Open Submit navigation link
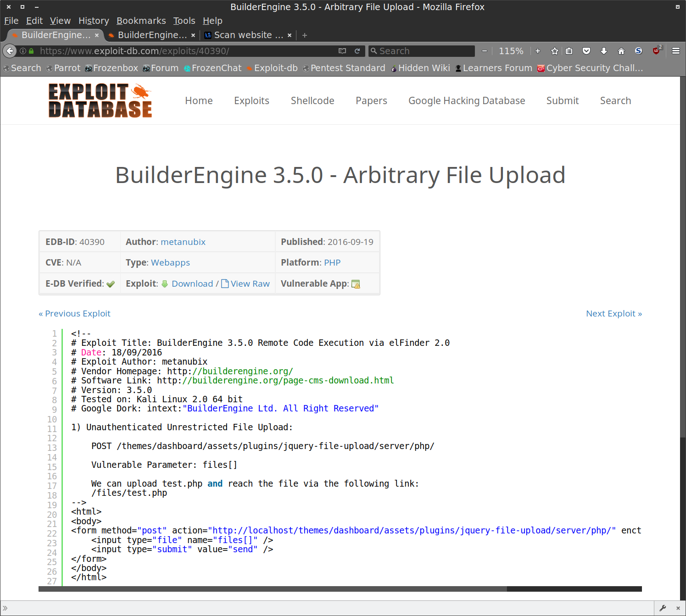The height and width of the screenshot is (616, 686). pyautogui.click(x=563, y=101)
